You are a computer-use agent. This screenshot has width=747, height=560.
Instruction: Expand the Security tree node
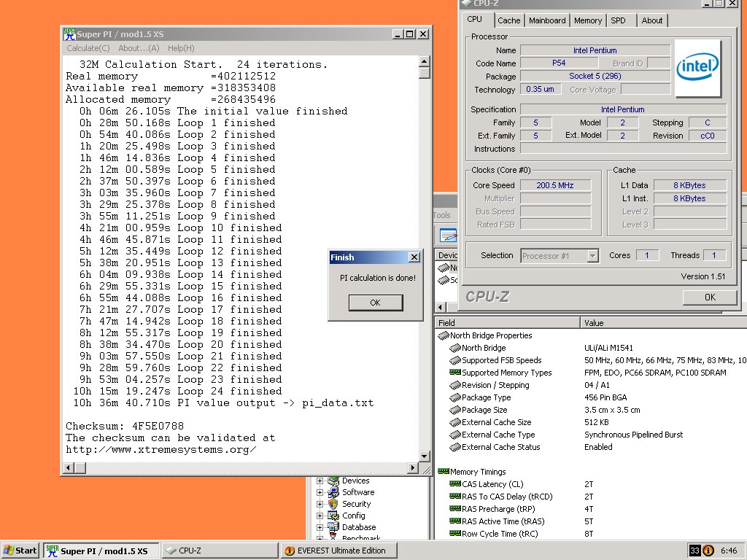point(320,504)
